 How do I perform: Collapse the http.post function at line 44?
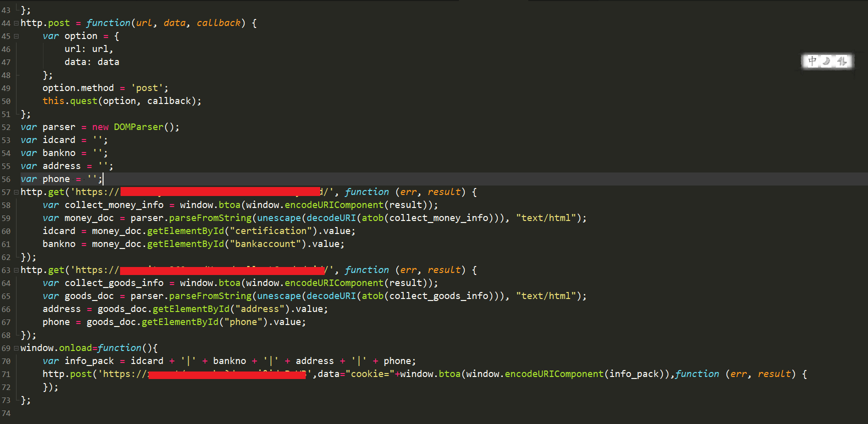coord(16,23)
